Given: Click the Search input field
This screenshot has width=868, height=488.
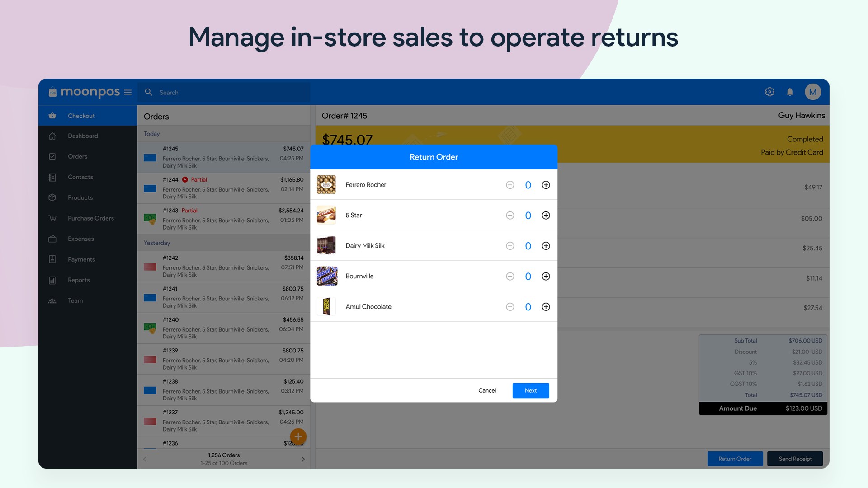Looking at the screenshot, I should coord(226,93).
